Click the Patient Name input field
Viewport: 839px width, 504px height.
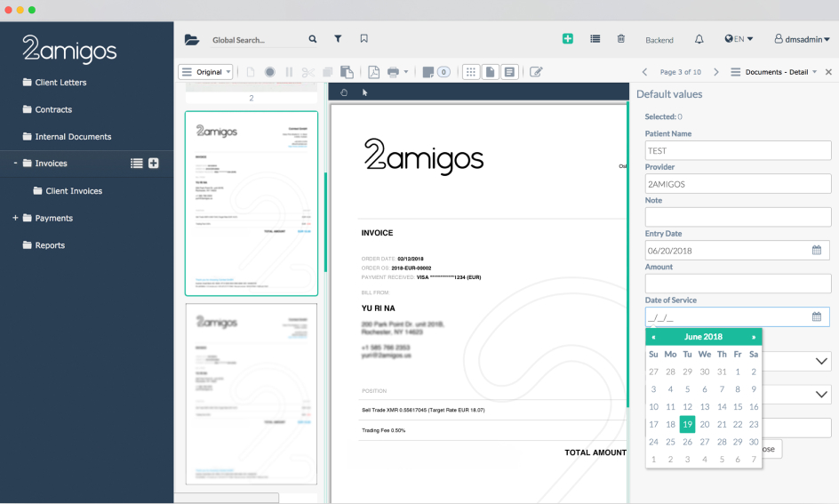click(x=738, y=151)
